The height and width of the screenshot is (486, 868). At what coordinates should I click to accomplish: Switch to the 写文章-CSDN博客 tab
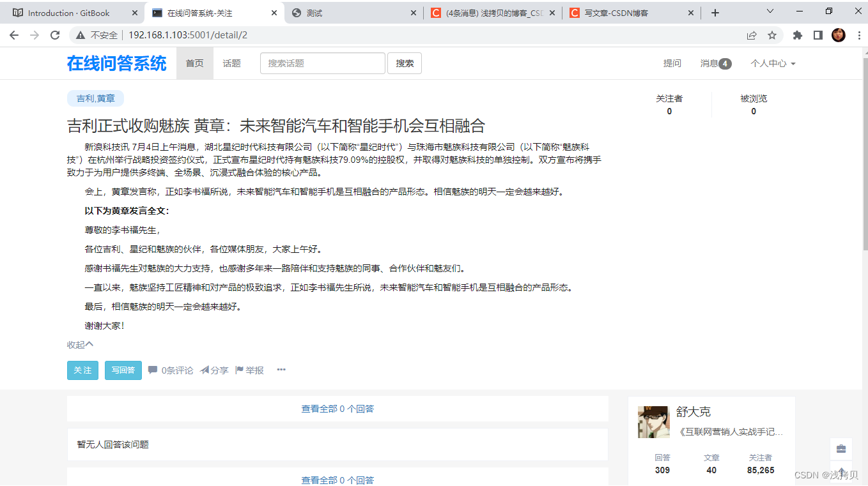pos(631,13)
